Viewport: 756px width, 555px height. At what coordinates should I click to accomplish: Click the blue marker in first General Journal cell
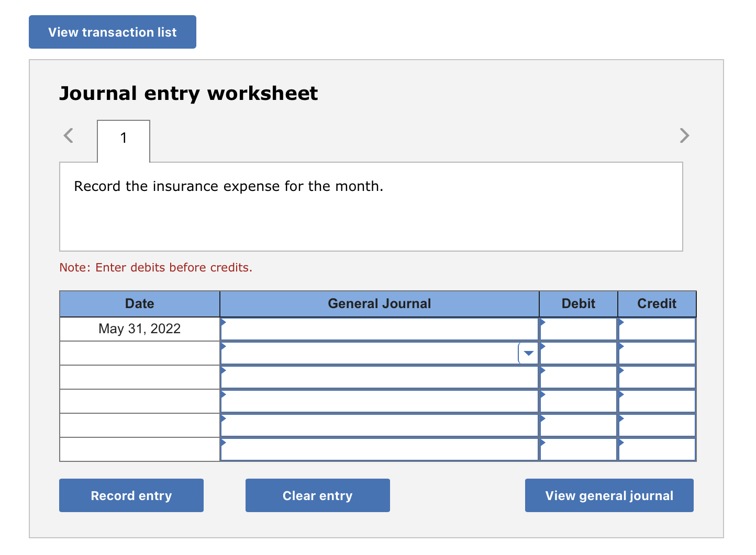click(x=223, y=323)
